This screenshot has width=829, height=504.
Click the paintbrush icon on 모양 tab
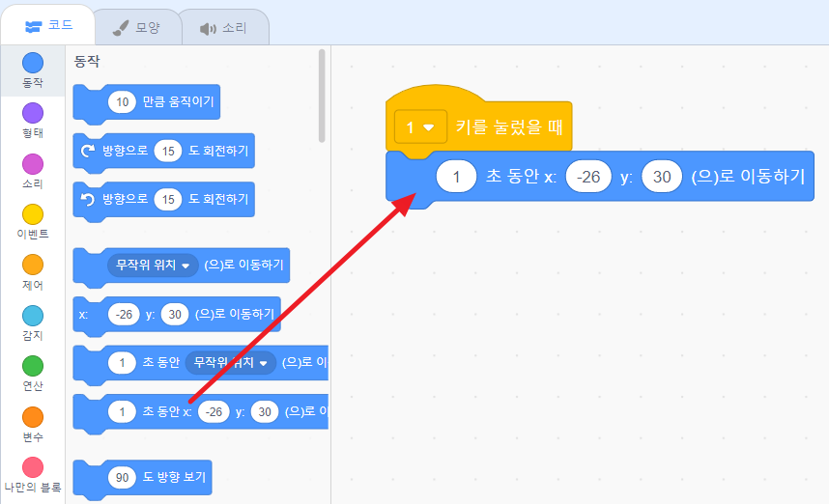(121, 28)
